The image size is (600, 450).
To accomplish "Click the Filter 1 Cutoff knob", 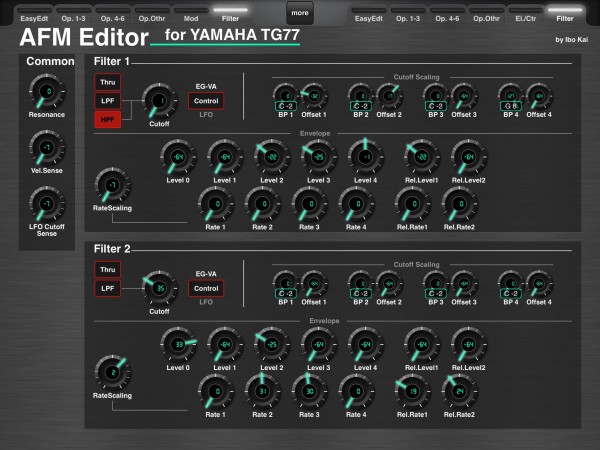I will pyautogui.click(x=160, y=101).
